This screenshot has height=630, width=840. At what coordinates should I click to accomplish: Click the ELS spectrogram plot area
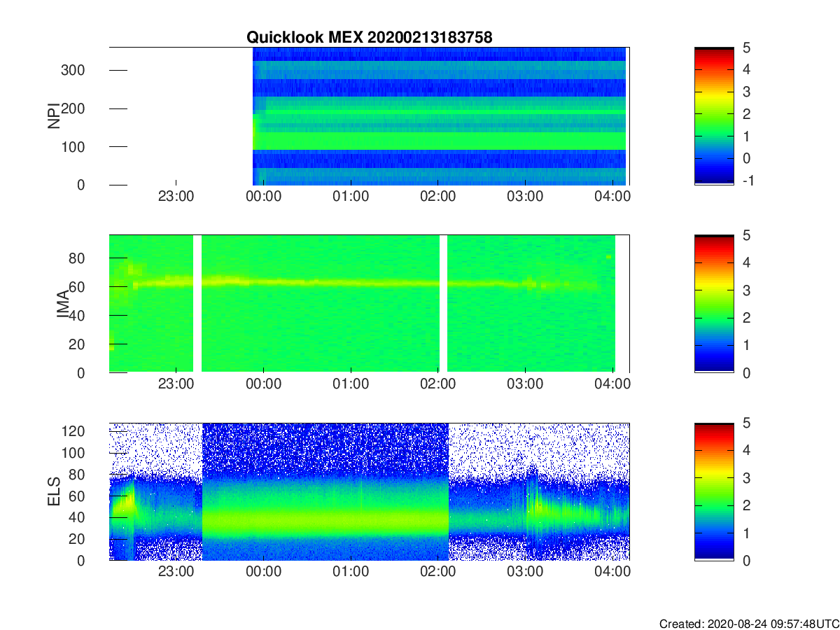click(x=370, y=491)
